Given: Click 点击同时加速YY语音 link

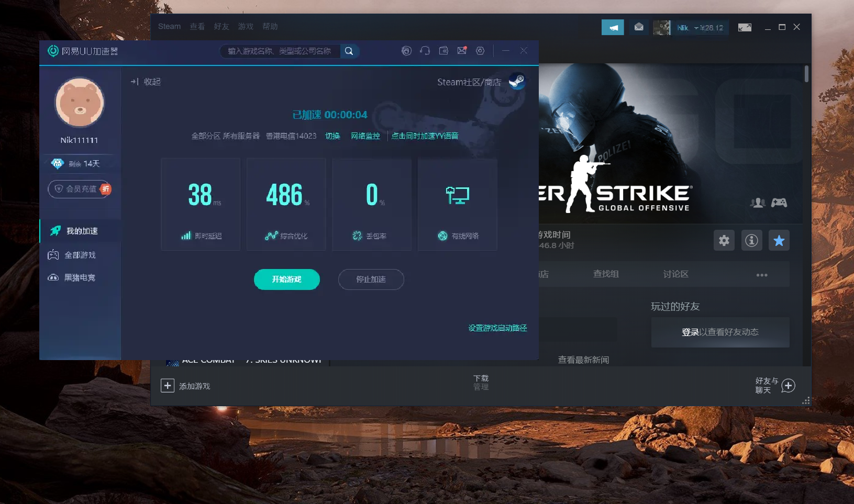Looking at the screenshot, I should (425, 136).
